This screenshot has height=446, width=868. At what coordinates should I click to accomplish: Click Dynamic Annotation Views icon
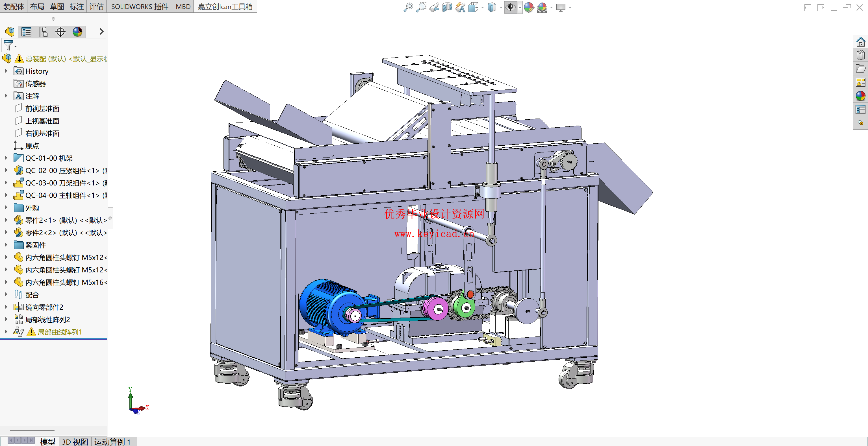point(460,7)
